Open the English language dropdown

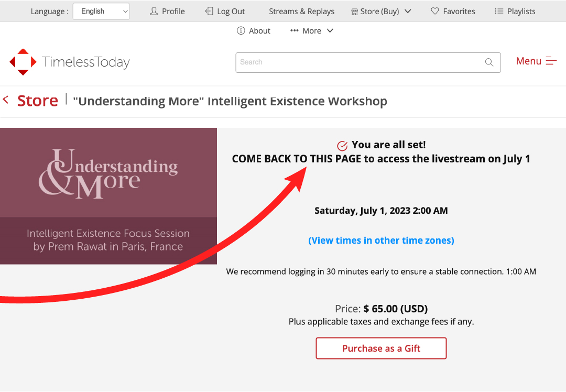coord(101,11)
